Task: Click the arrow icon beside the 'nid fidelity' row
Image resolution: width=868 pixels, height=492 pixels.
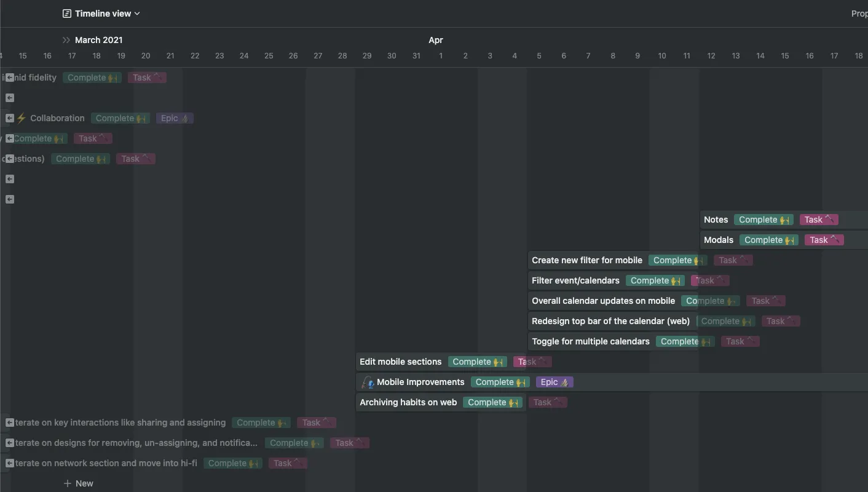Action: pos(9,77)
